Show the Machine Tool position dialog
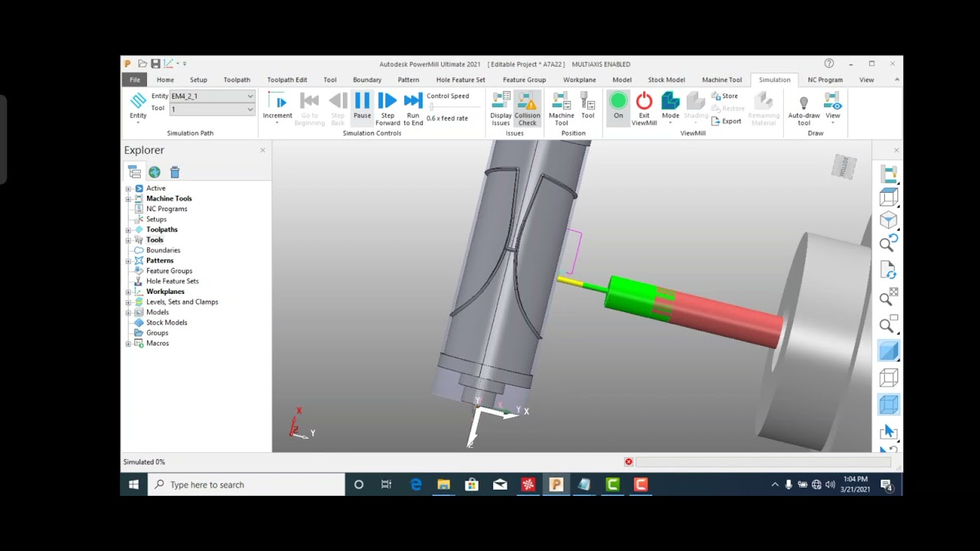 (x=561, y=108)
